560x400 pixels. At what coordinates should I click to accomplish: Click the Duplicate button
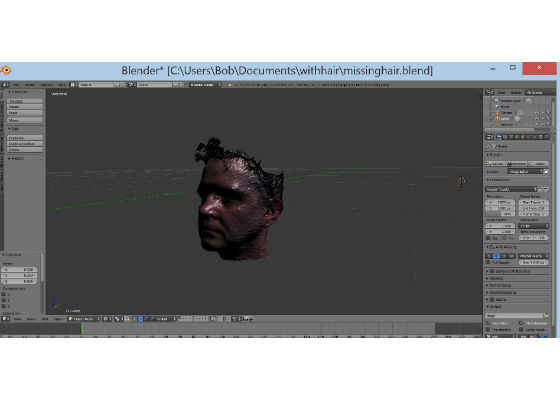click(x=25, y=138)
